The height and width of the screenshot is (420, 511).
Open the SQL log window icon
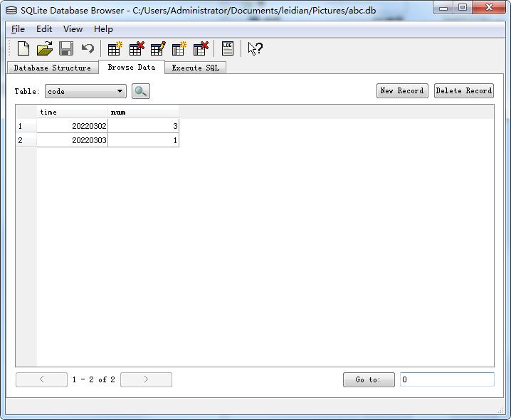pos(228,48)
